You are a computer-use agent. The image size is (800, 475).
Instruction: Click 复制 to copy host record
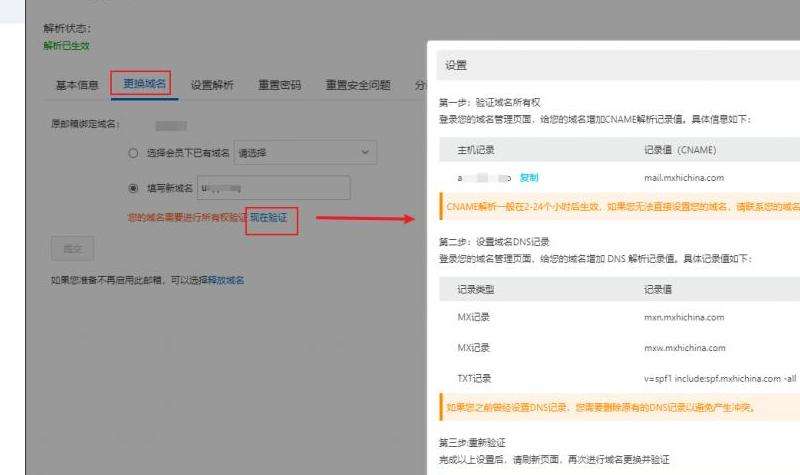(529, 178)
